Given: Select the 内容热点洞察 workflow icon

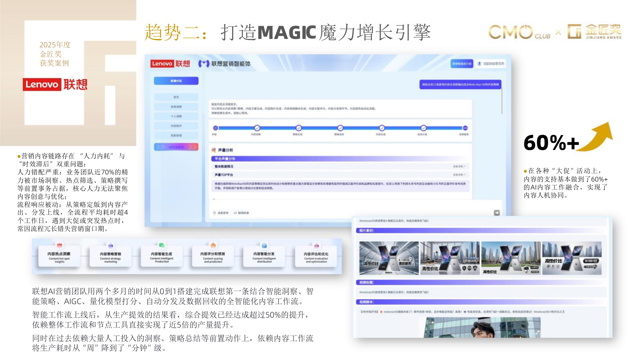Looking at the screenshot, I should click(x=59, y=245).
